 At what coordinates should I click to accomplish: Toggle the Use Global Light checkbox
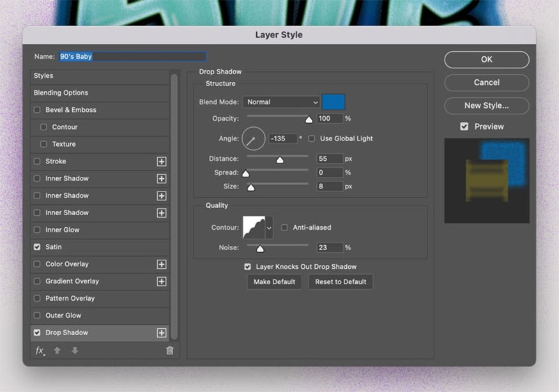(x=312, y=139)
